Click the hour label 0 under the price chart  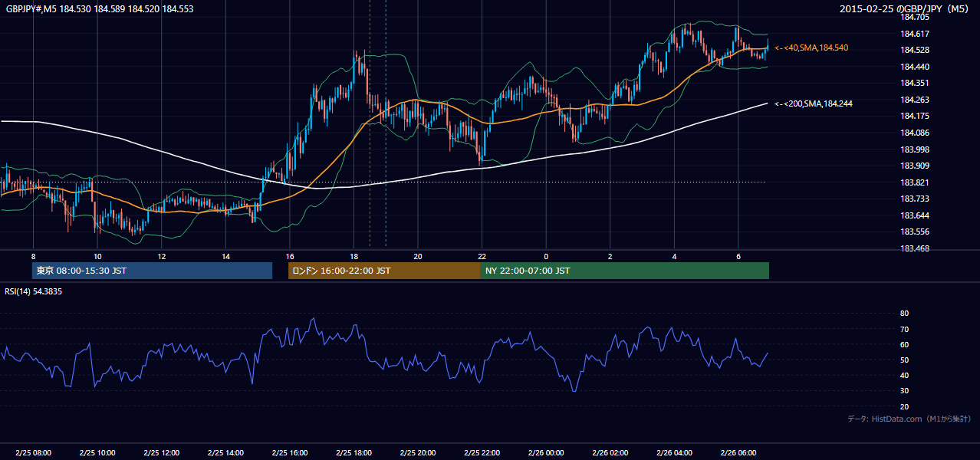[546, 256]
